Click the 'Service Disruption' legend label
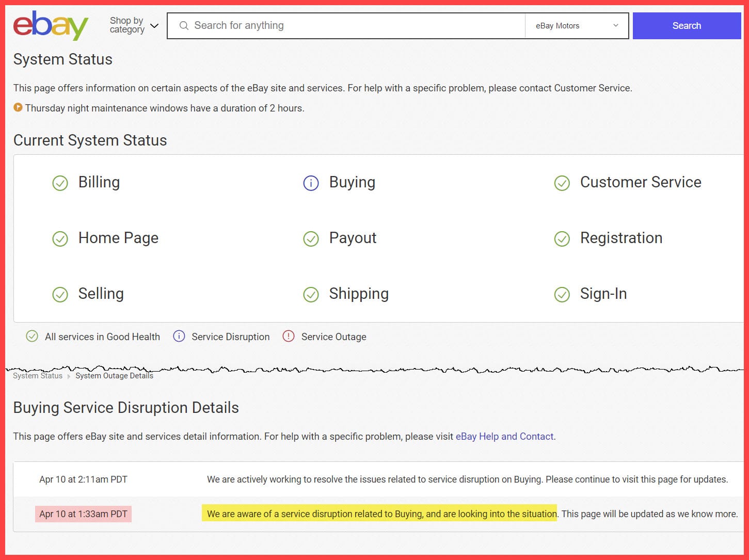Image resolution: width=749 pixels, height=560 pixels. click(231, 337)
